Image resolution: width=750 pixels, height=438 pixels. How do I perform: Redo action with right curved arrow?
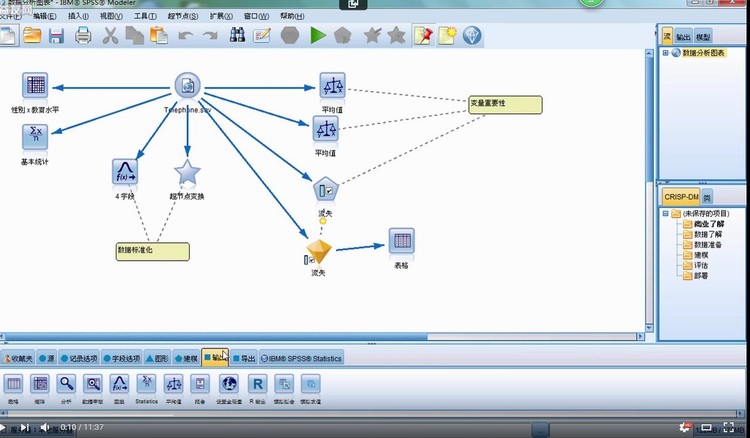pos(210,35)
